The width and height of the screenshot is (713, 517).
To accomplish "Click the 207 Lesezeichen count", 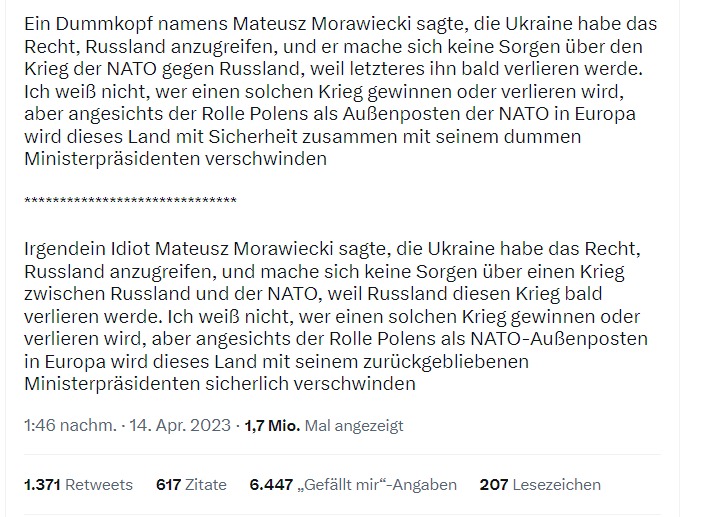I will click(x=540, y=484).
